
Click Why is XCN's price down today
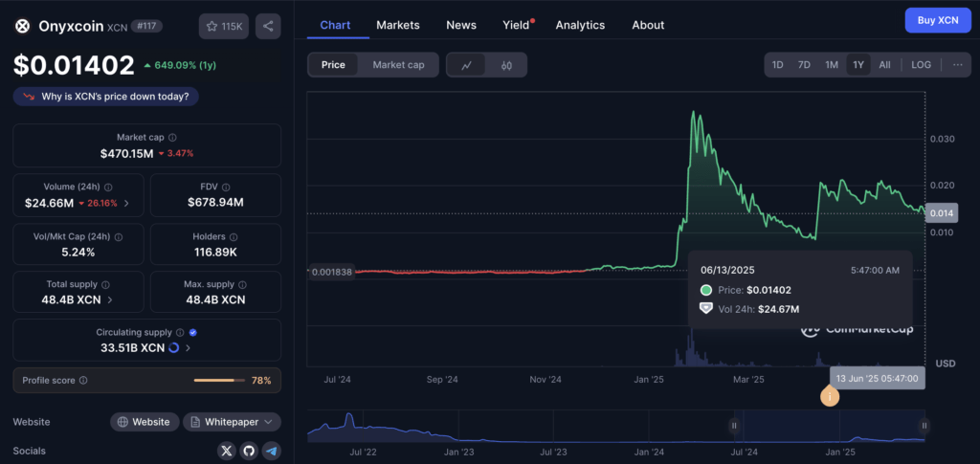105,97
